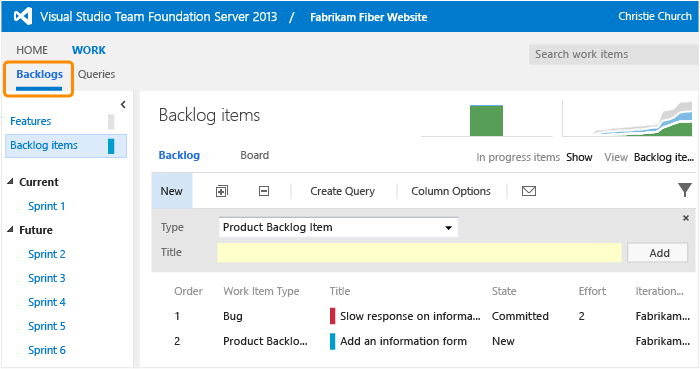Open the View Backlog items dropdown
Screen dimensions: 700x369
[663, 157]
